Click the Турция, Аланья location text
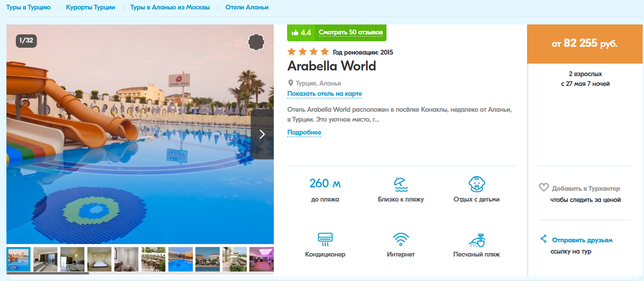This screenshot has height=281, width=644. click(x=318, y=83)
